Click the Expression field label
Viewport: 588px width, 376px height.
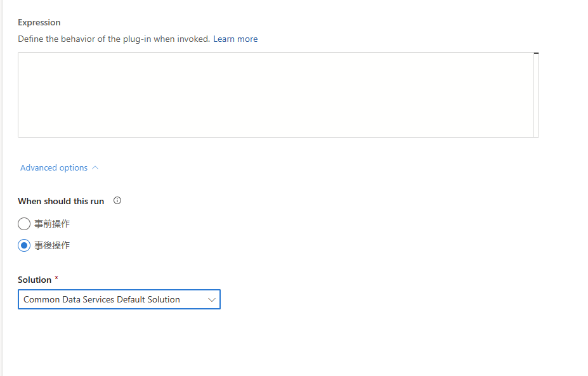point(39,23)
